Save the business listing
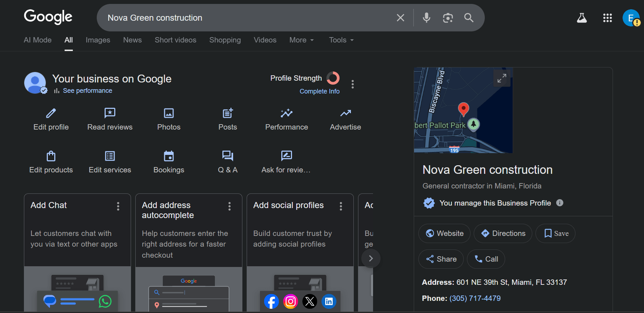 555,233
